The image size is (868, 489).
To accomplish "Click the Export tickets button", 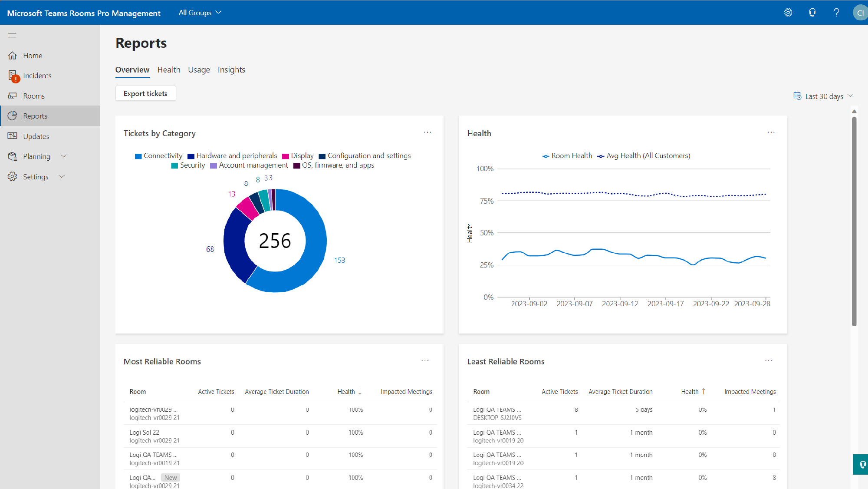I will pyautogui.click(x=145, y=93).
